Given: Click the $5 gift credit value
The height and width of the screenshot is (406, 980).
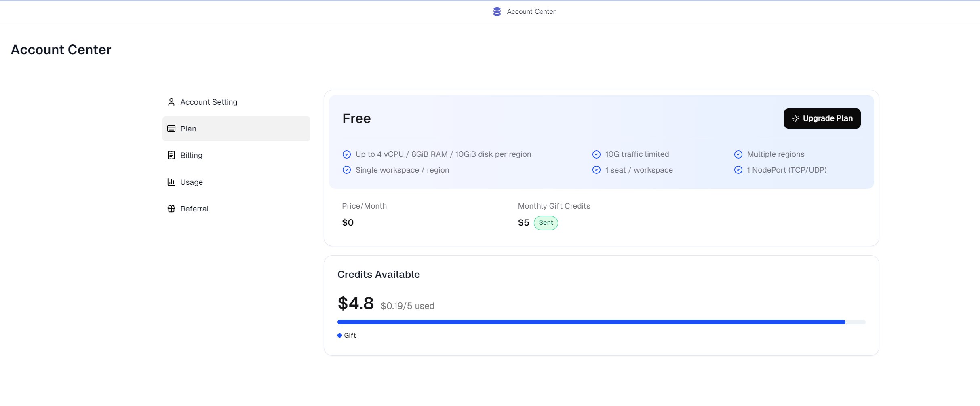Looking at the screenshot, I should (523, 223).
